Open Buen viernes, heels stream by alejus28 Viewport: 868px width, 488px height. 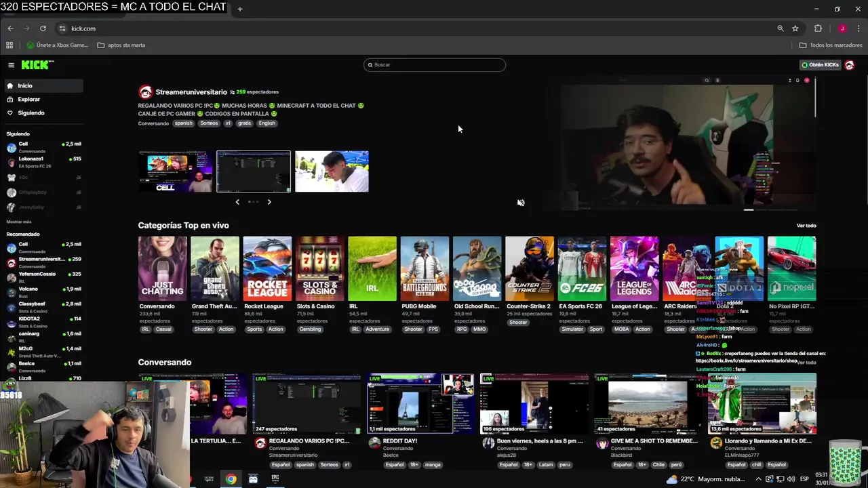[x=534, y=404]
